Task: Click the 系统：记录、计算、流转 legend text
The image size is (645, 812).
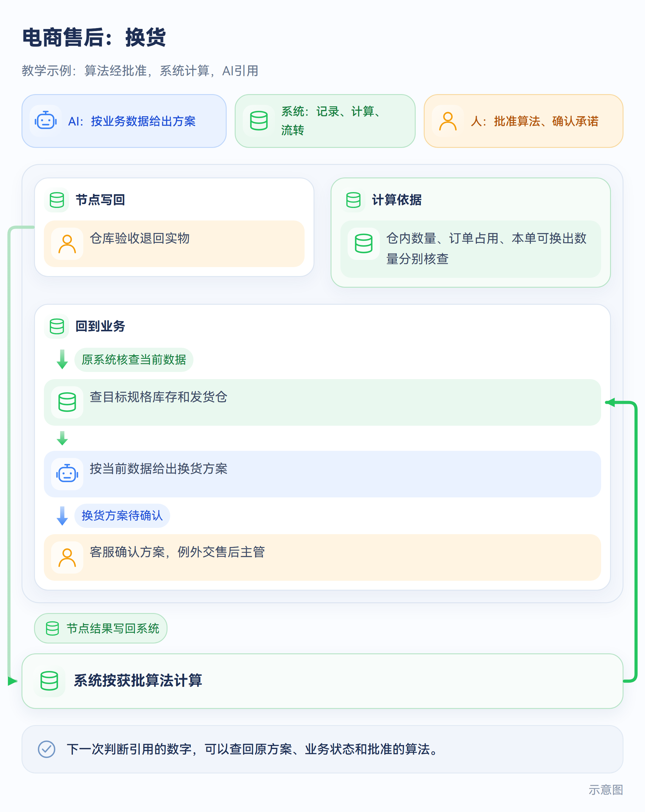Action: (331, 120)
